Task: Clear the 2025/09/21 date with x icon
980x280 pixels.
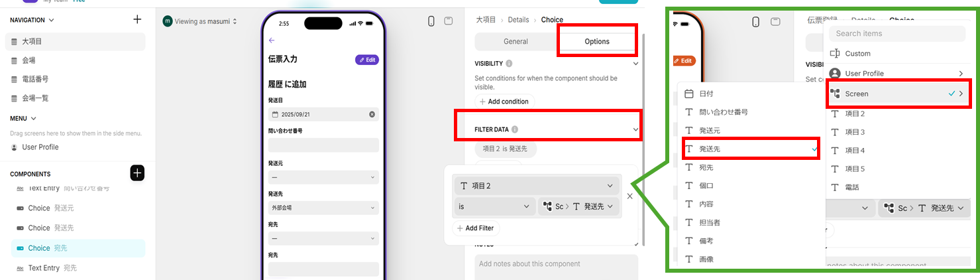Action: tap(372, 114)
